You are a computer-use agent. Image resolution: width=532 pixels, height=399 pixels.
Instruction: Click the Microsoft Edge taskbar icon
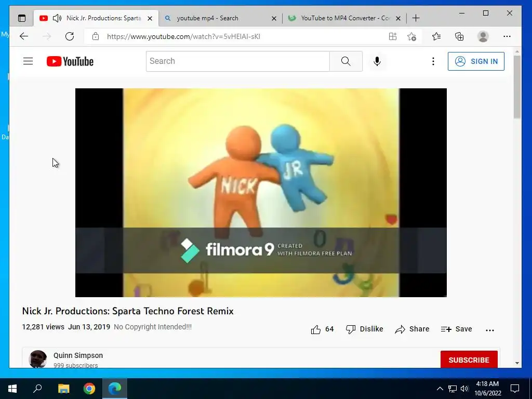pos(115,389)
